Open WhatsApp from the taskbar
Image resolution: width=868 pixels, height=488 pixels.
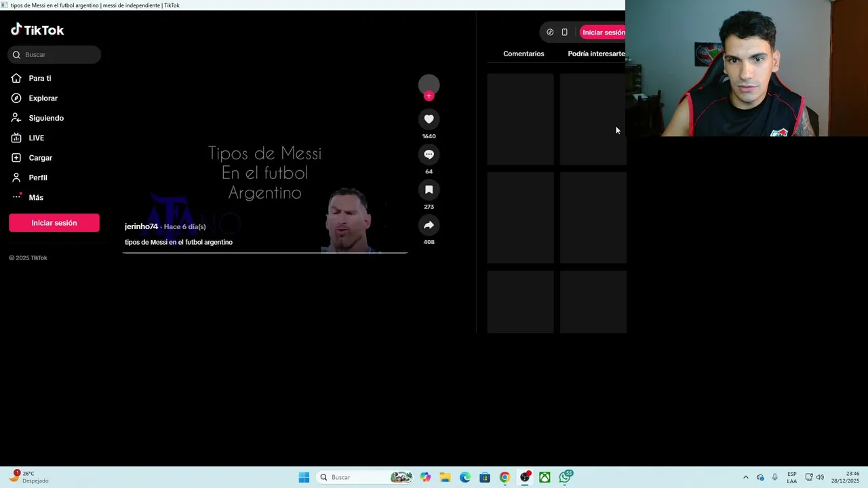tap(566, 477)
